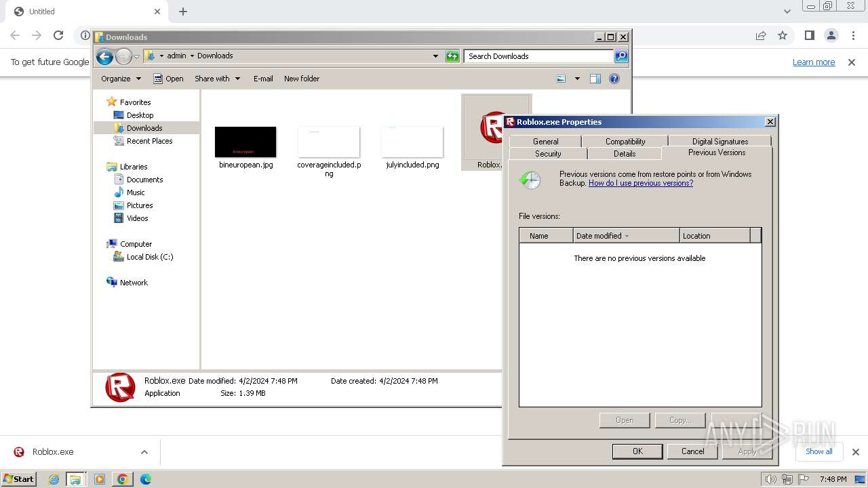Open Chrome side panel icon
Image resolution: width=868 pixels, height=488 pixels.
click(x=809, y=35)
